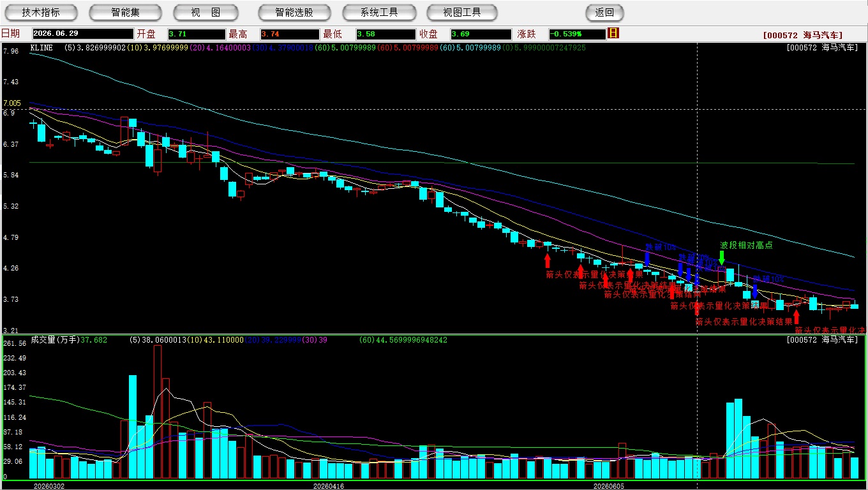Click the green 波段相对高点 arrow marker

tap(722, 257)
